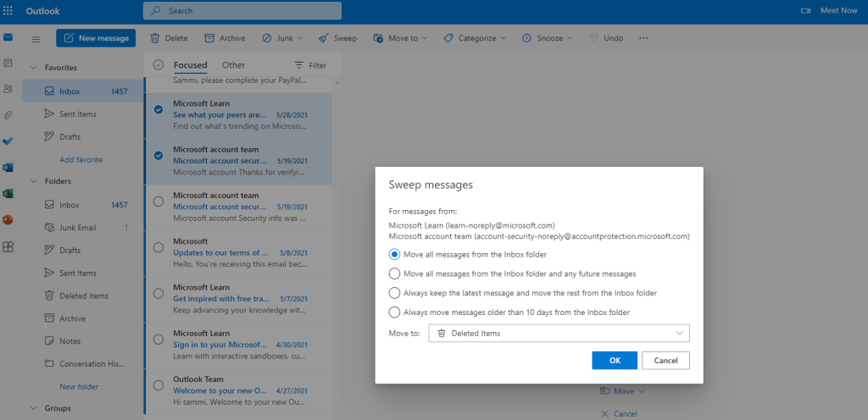Switch to the Focused tab
The height and width of the screenshot is (420, 868).
click(x=191, y=65)
